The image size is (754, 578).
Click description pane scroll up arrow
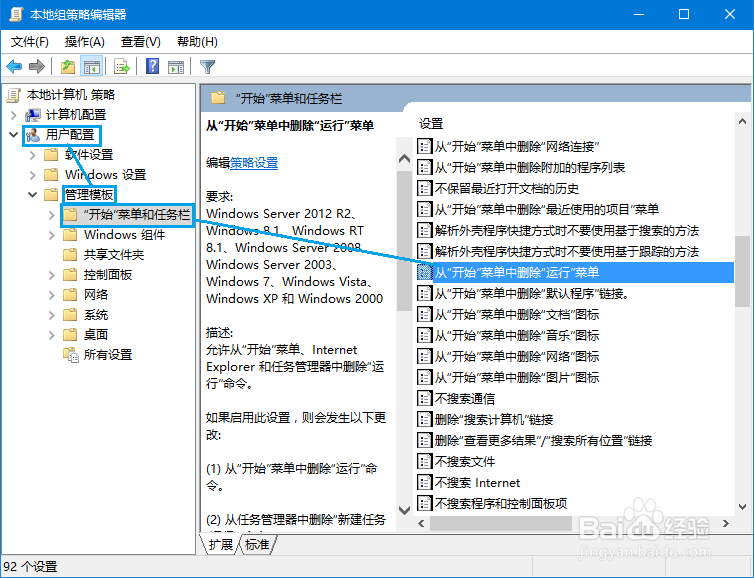[x=404, y=158]
